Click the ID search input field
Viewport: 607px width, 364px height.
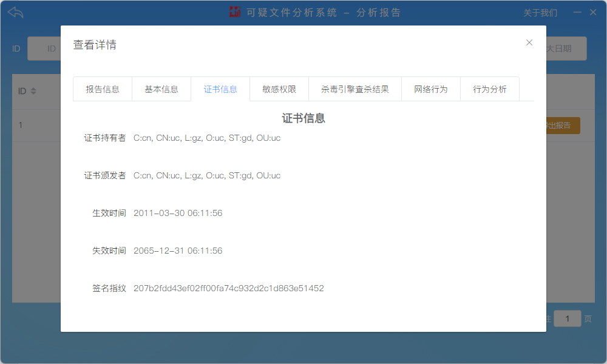pos(44,49)
